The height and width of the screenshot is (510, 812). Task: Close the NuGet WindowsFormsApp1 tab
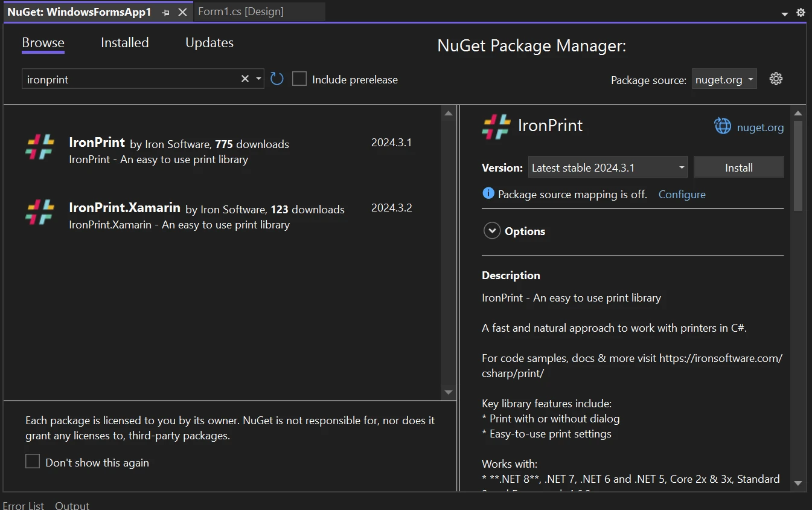[x=182, y=12]
